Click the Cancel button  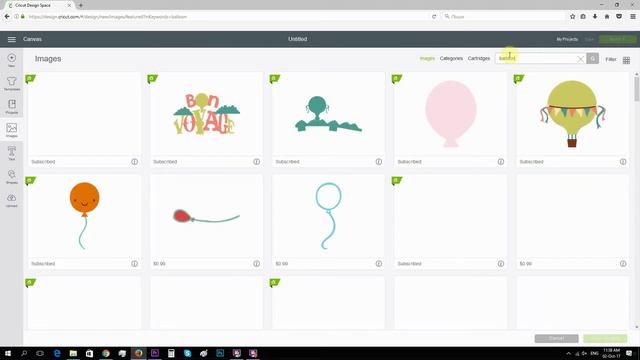(x=556, y=338)
